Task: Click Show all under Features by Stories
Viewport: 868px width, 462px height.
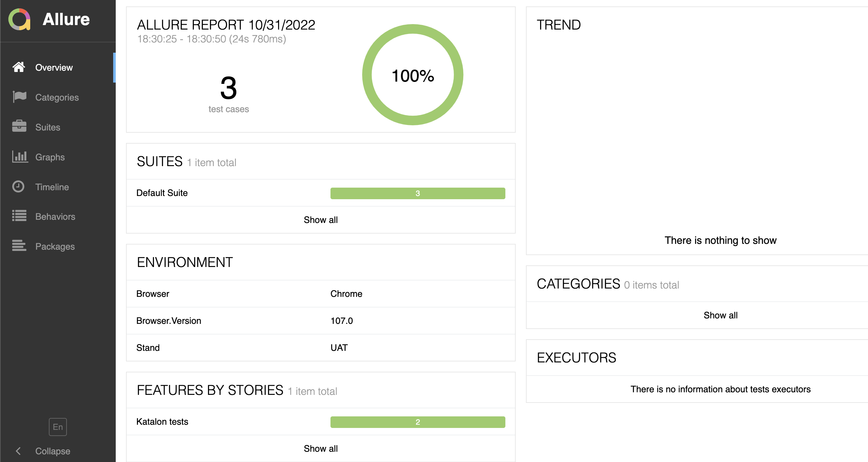Action: click(320, 449)
